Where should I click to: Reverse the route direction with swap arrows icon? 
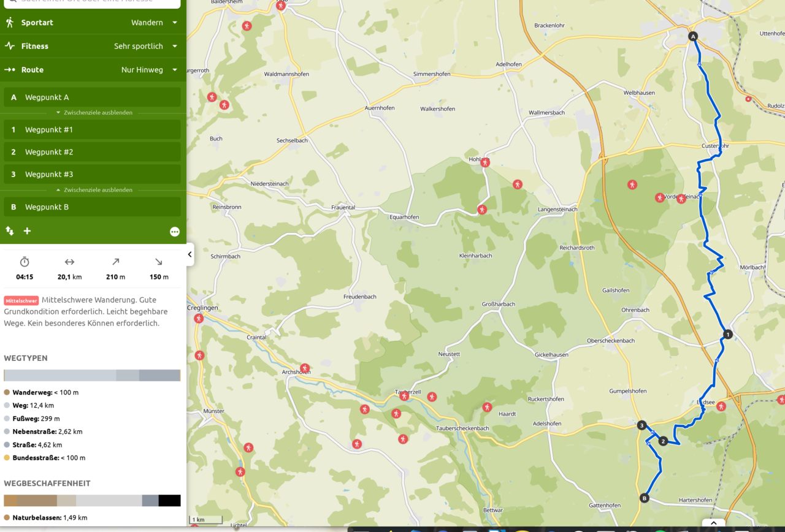(x=10, y=231)
